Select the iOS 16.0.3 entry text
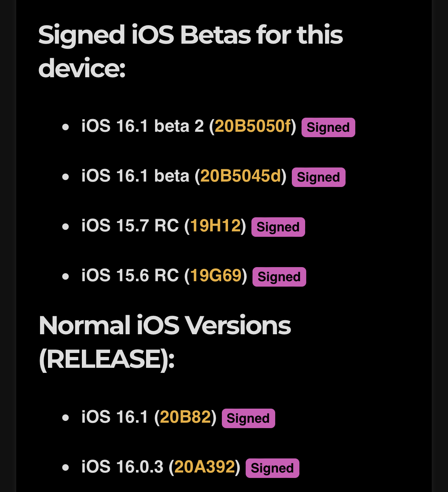The image size is (448, 492). [x=161, y=467]
